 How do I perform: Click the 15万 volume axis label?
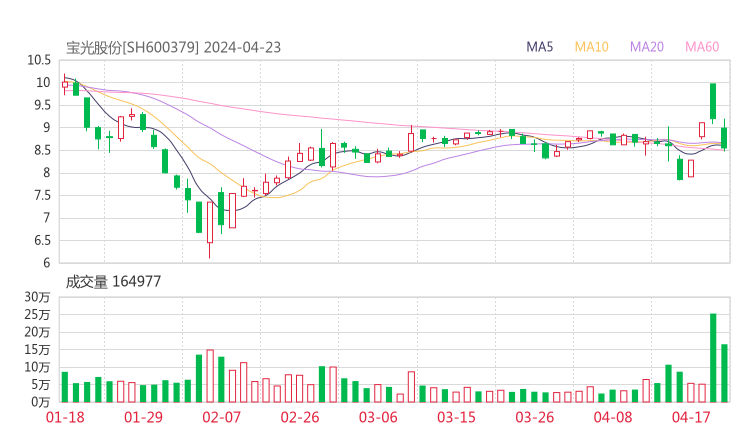pos(37,350)
